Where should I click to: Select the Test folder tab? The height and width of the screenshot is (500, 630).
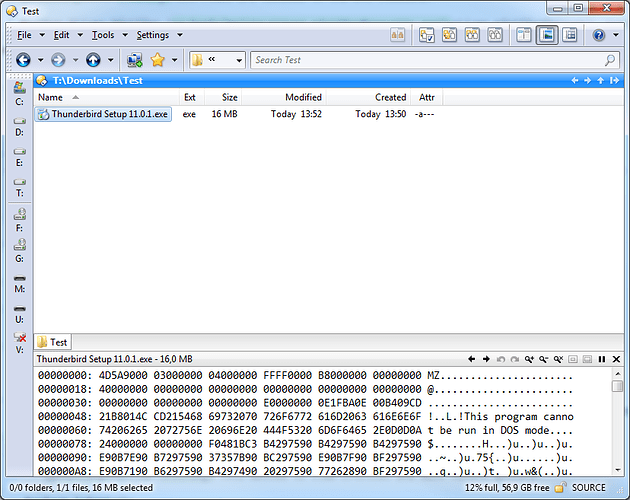pyautogui.click(x=53, y=342)
